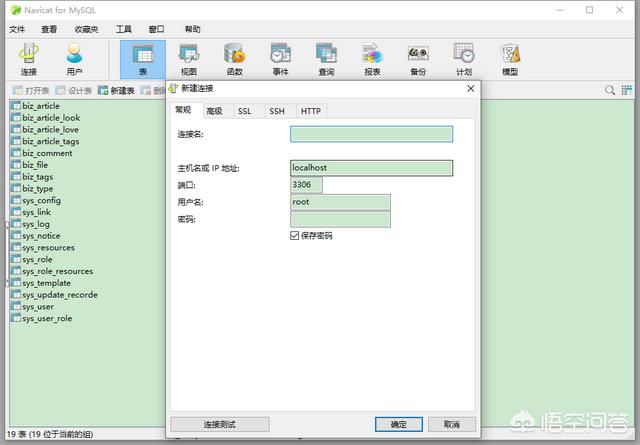This screenshot has height=445, width=640.
Task: Select table sys_role_resources
Action: click(52, 271)
